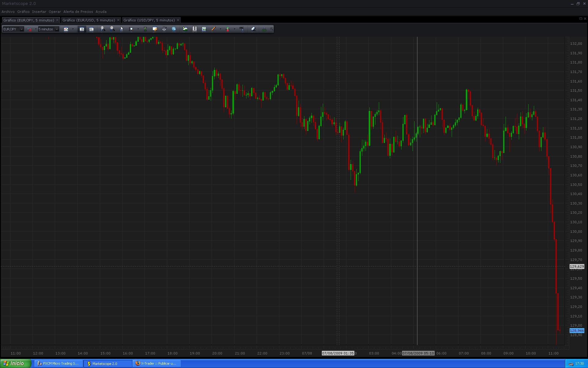Switch to the Gráfico EUR/USD tab
588x368 pixels.
pos(89,20)
